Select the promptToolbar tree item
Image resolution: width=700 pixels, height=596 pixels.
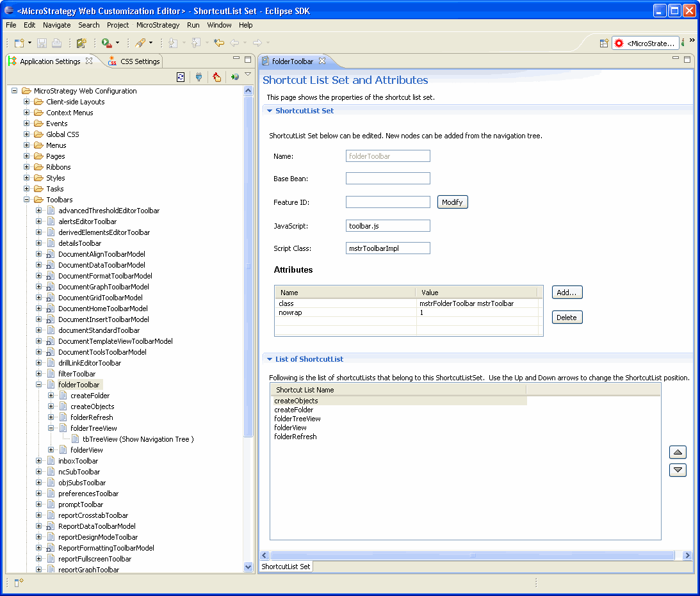pyautogui.click(x=81, y=504)
